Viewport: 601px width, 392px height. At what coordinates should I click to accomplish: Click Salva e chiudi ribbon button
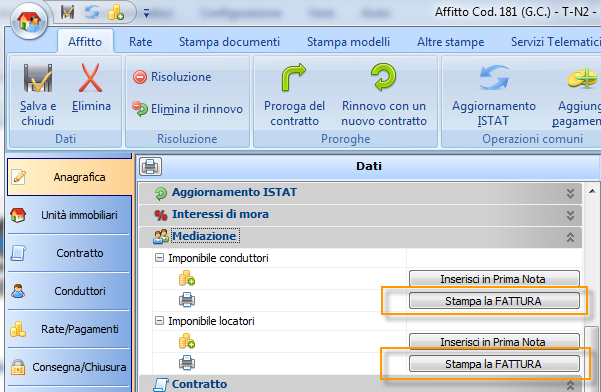(x=38, y=94)
